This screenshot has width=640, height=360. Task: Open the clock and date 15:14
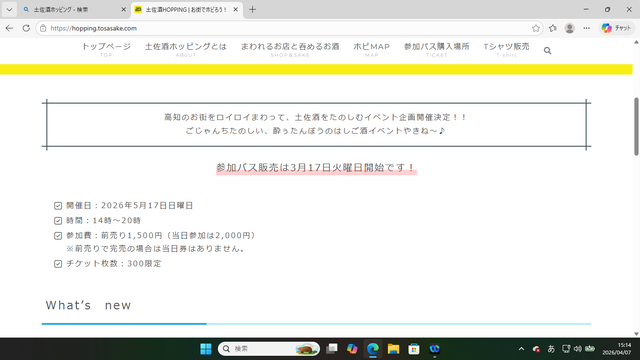click(617, 349)
